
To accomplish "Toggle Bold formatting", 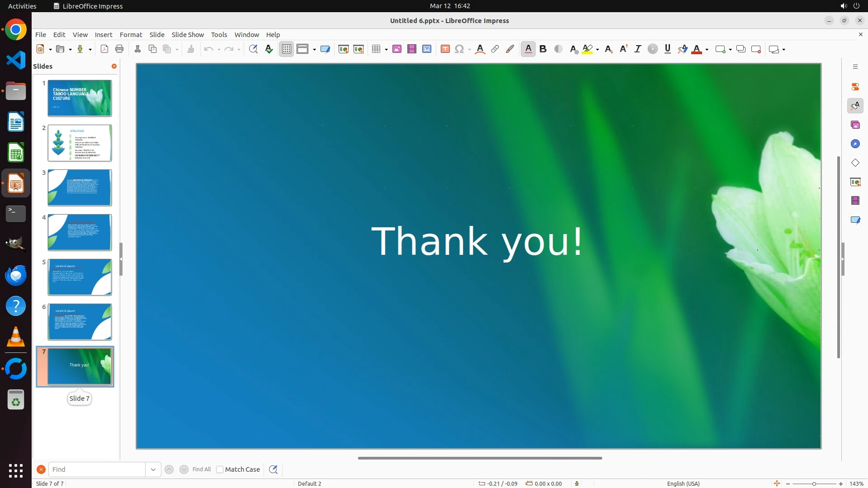I will click(543, 49).
